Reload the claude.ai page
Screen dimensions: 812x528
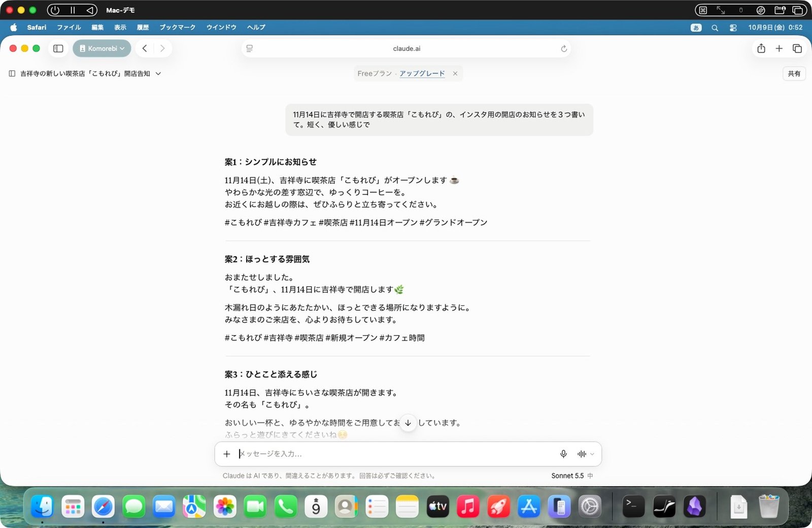point(563,49)
